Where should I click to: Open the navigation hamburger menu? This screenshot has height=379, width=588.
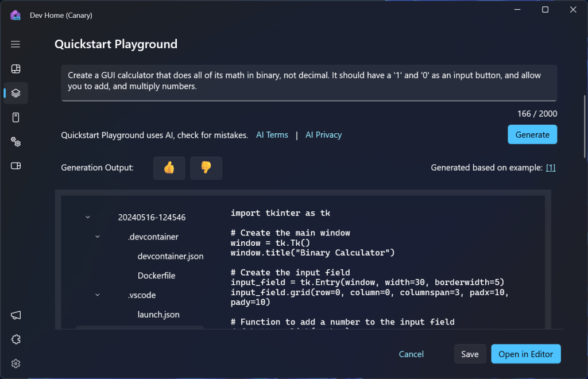point(15,44)
